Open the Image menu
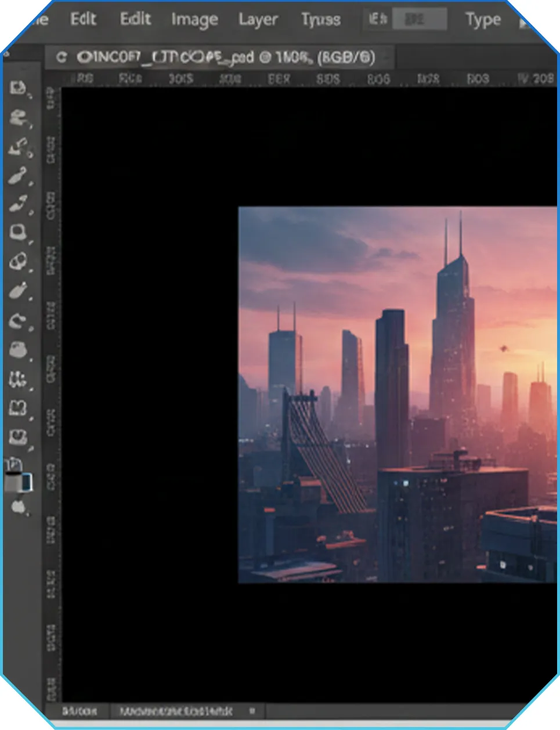This screenshot has width=560, height=730. pyautogui.click(x=194, y=20)
